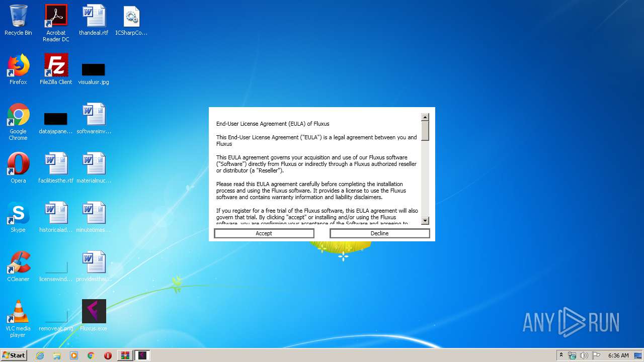
Task: Select the Google Chrome desktop shortcut
Action: point(18,122)
